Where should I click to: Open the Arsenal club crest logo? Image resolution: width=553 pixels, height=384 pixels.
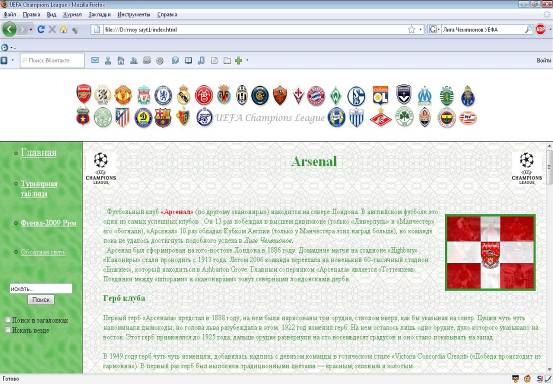click(x=84, y=94)
